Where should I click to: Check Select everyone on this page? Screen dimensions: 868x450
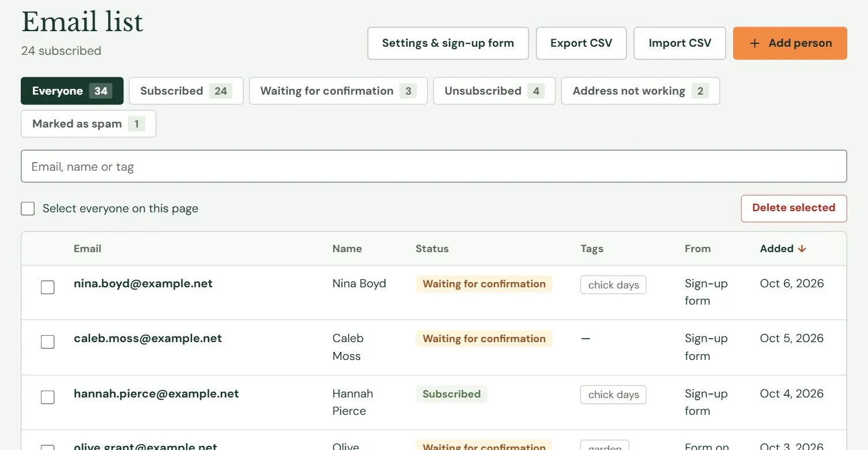(x=28, y=209)
